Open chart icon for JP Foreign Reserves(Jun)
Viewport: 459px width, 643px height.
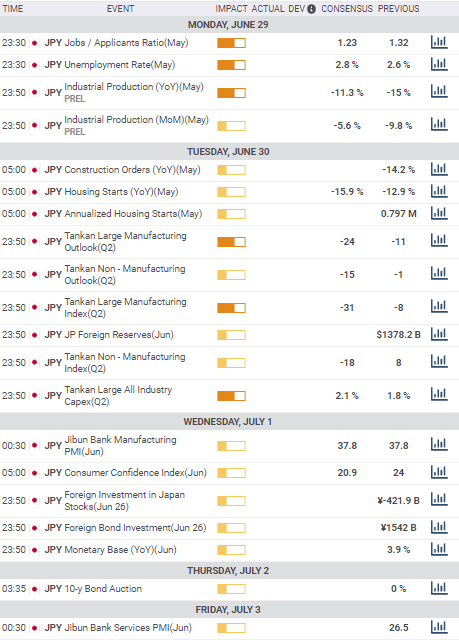click(439, 335)
